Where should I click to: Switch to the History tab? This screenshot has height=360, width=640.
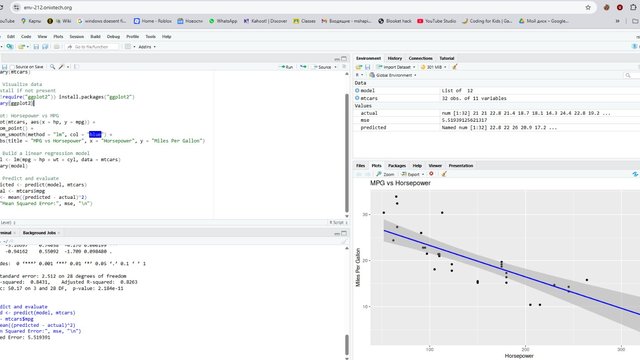click(395, 58)
